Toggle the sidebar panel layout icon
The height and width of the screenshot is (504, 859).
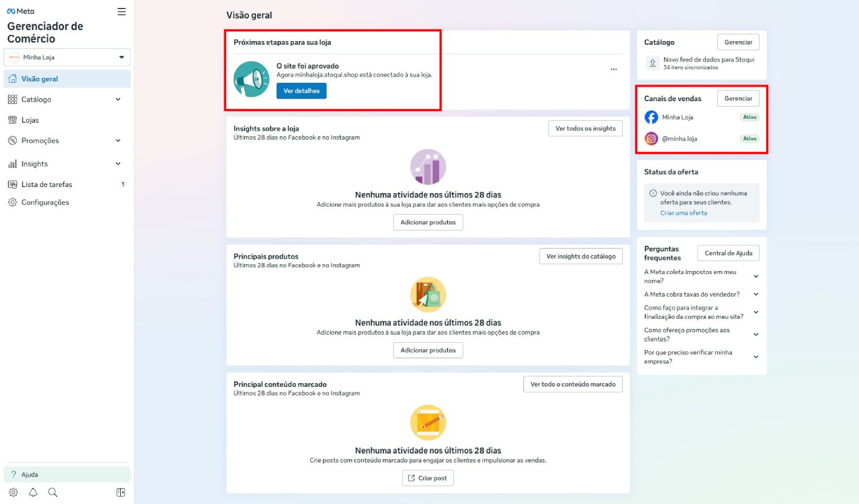[x=121, y=492]
